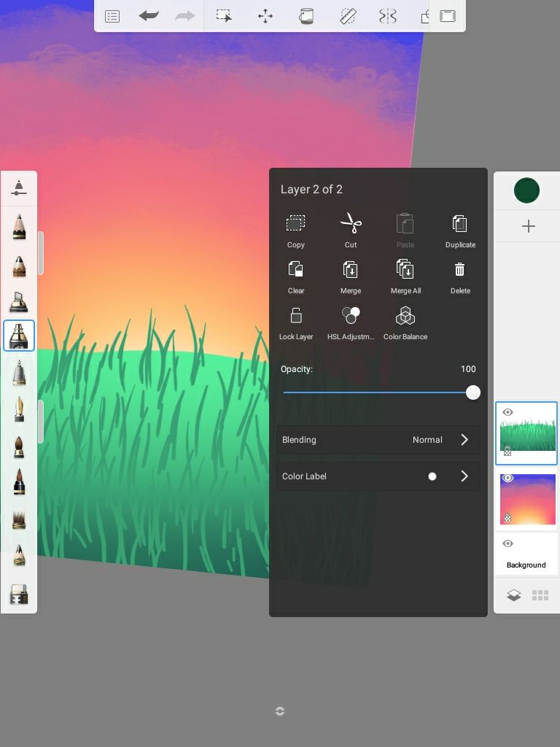Image resolution: width=560 pixels, height=747 pixels.
Task: Open the dark green color puck
Action: [526, 190]
